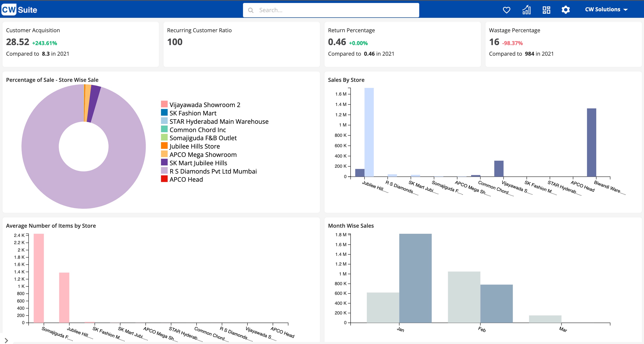Click the magnifier icon in the search bar
This screenshot has width=644, height=344.
pos(251,10)
